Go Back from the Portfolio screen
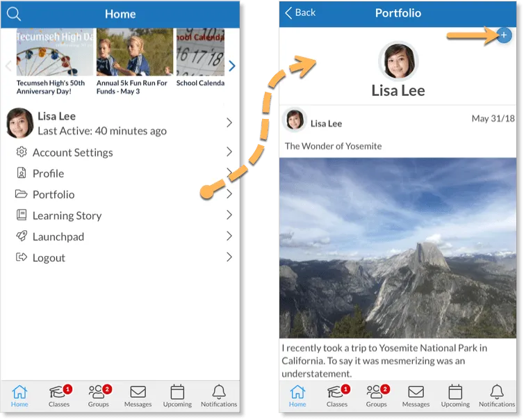Viewport: 524px width, 420px height. [300, 13]
